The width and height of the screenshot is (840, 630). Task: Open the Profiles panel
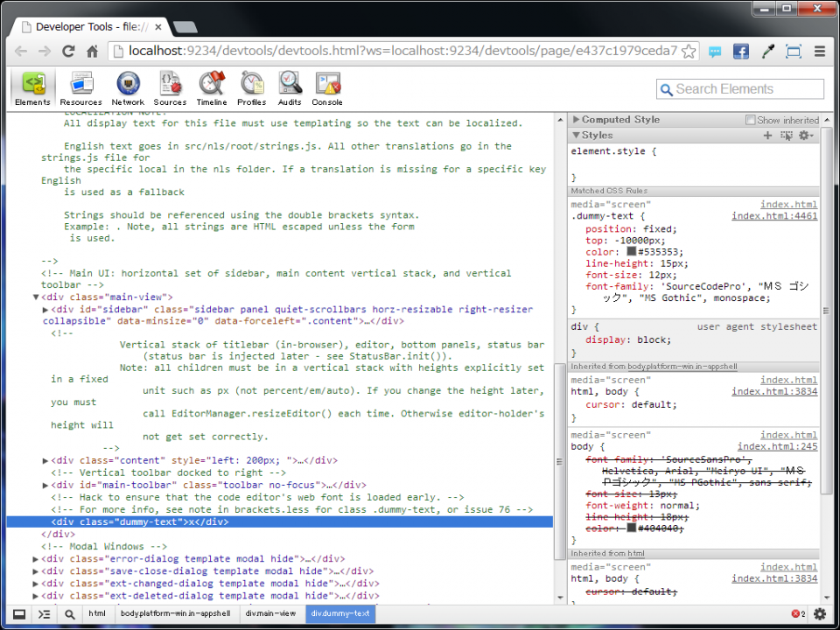[x=251, y=87]
